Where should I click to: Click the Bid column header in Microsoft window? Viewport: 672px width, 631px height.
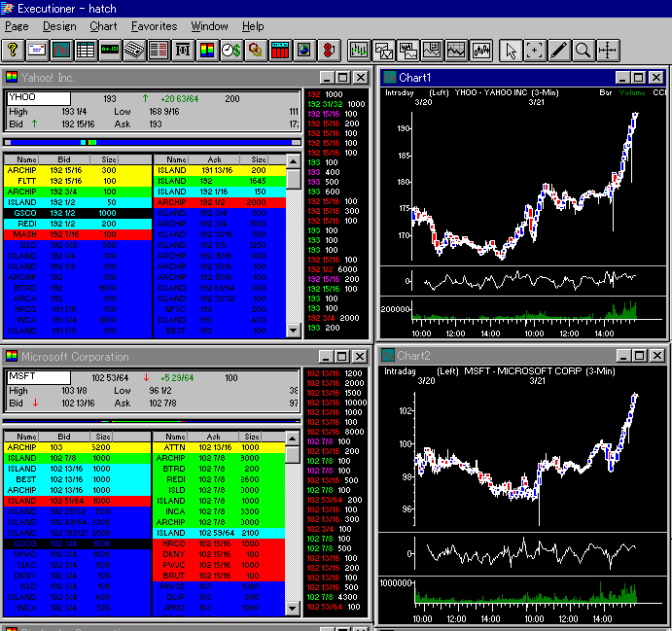(64, 437)
